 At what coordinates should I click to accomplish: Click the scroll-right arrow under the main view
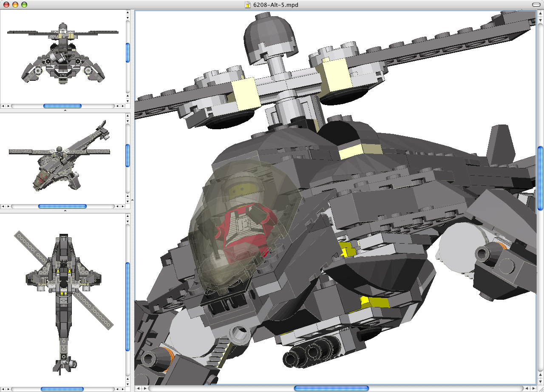(533, 388)
